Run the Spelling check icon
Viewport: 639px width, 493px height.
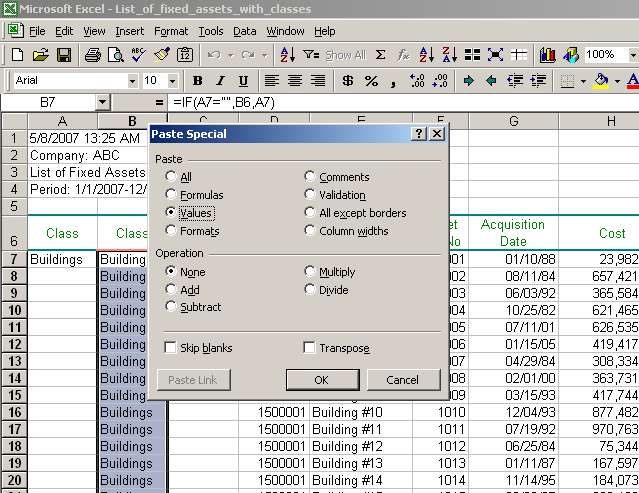[139, 55]
